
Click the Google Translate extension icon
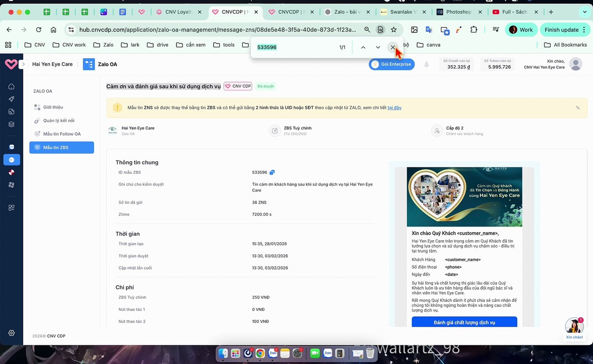click(429, 29)
